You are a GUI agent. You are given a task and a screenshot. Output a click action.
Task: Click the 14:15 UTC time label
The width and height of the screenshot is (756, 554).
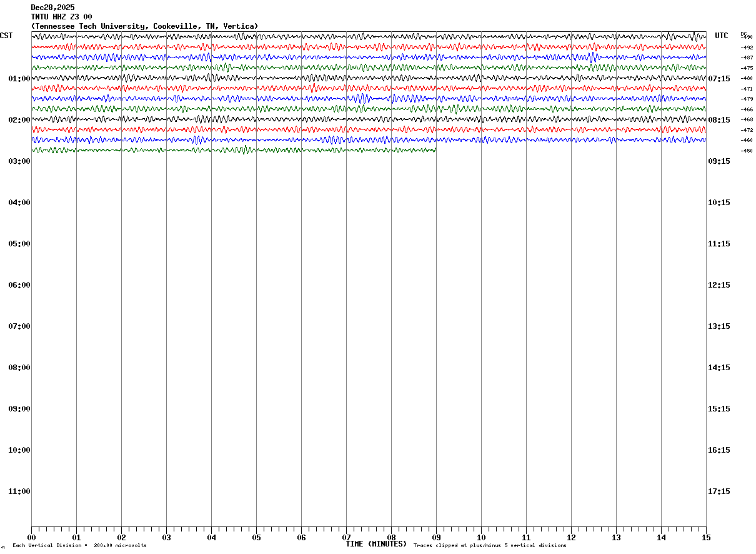point(719,368)
